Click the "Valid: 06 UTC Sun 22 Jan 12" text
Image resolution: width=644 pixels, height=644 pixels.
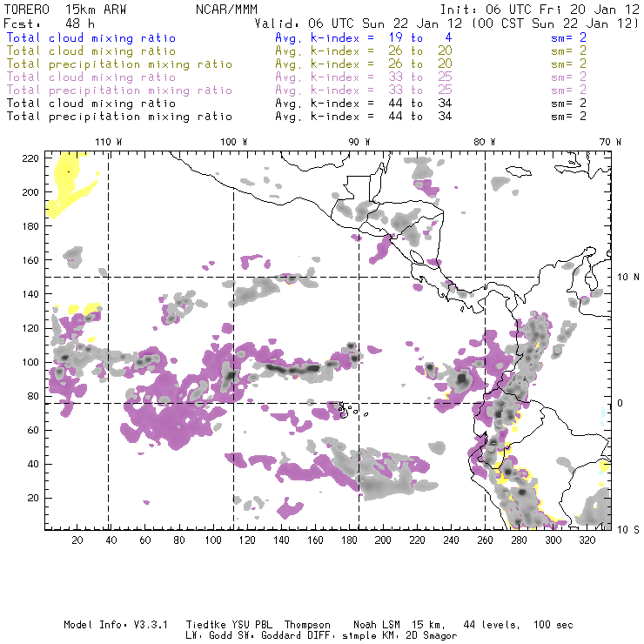pyautogui.click(x=359, y=23)
